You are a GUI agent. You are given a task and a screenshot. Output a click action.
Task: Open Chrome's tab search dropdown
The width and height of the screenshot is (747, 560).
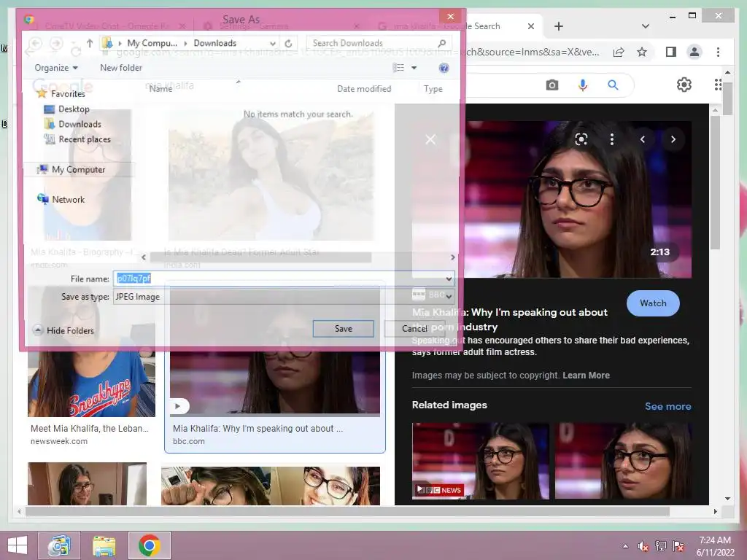pos(646,26)
